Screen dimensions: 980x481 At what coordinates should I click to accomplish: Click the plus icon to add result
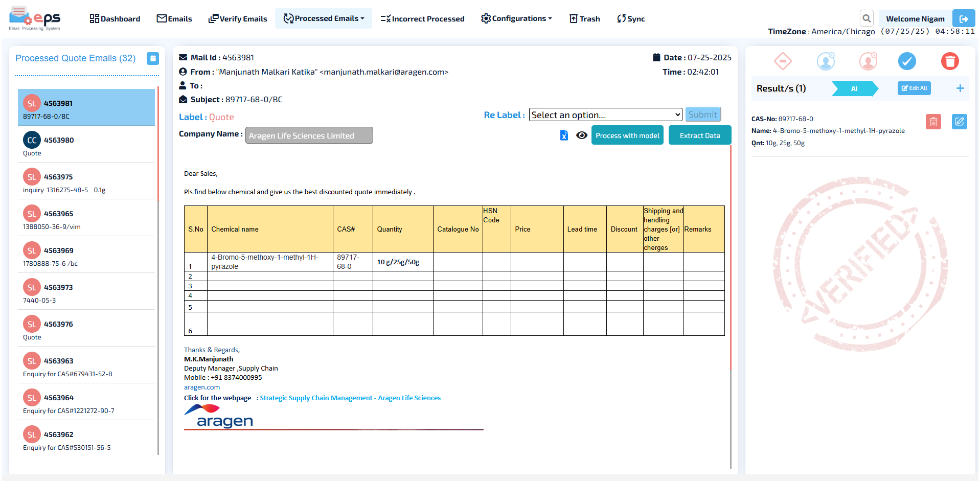point(960,88)
